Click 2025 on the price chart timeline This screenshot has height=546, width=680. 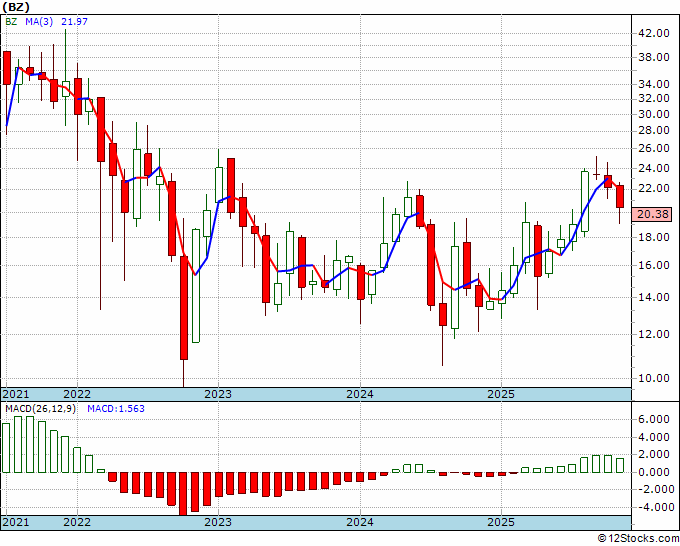501,394
